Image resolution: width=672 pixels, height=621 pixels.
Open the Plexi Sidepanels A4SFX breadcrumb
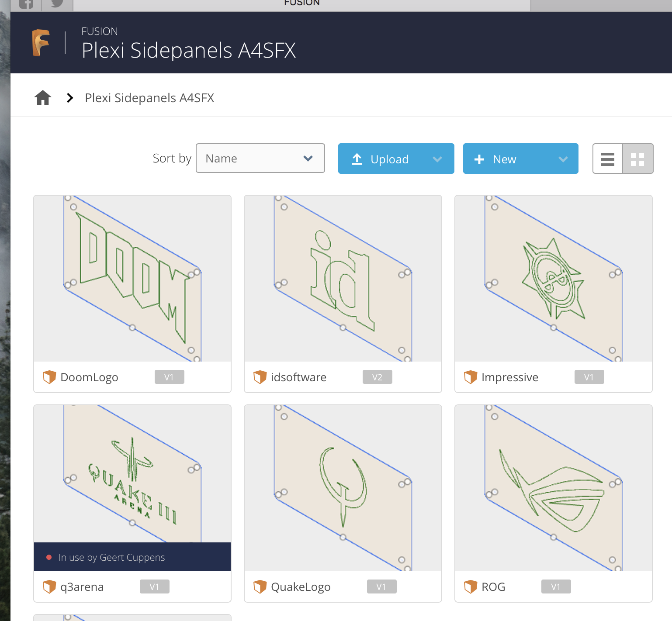tap(149, 98)
